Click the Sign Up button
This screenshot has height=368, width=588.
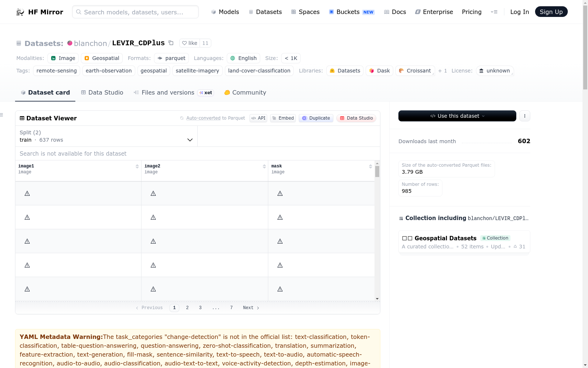[551, 12]
